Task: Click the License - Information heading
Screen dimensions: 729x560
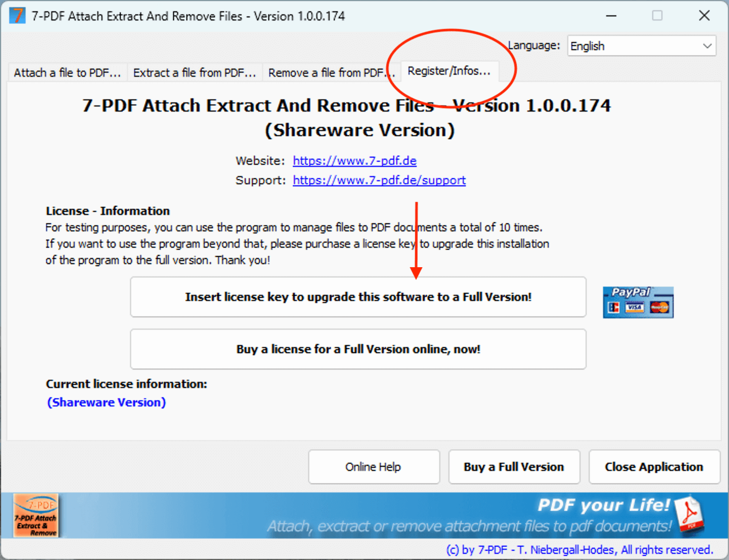Action: click(x=108, y=211)
